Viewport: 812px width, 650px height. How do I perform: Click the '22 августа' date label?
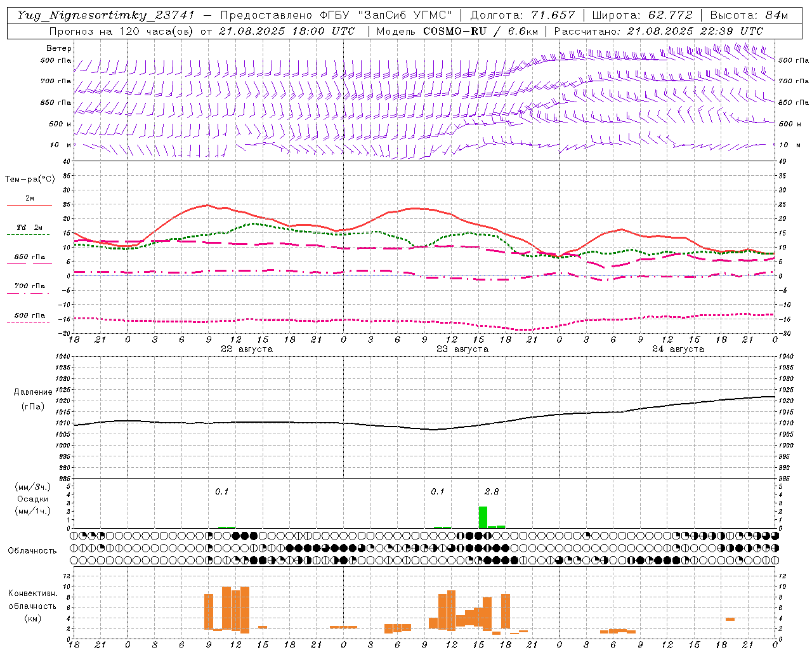247,349
